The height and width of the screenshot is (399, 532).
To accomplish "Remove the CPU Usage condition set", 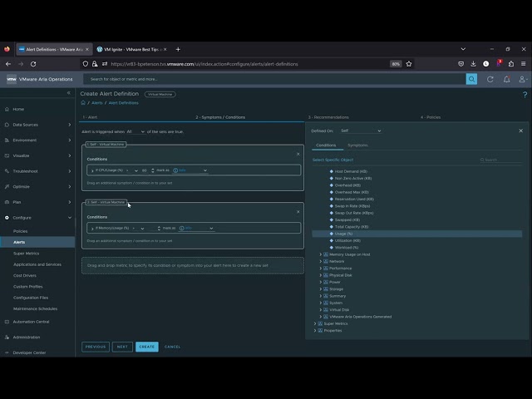I will point(298,154).
